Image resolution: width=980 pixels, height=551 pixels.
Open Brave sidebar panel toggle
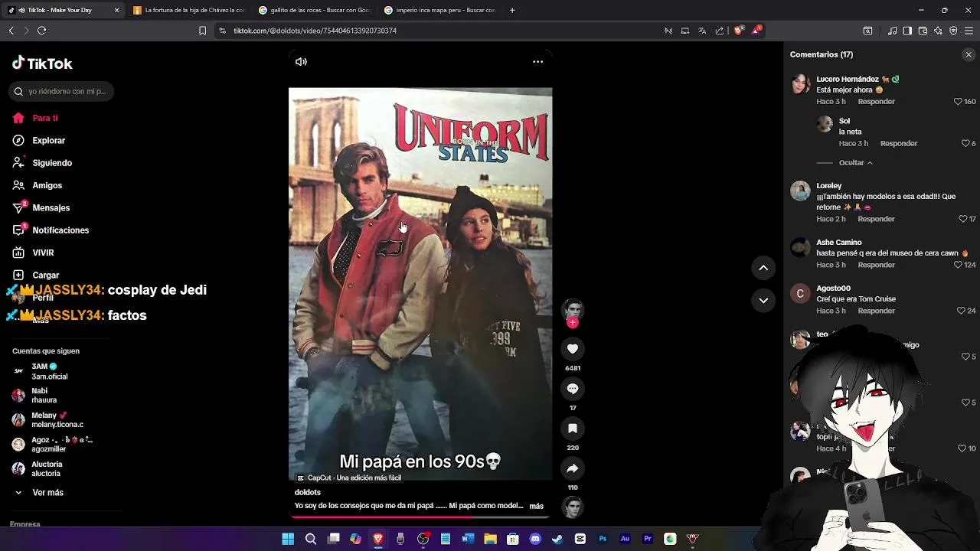pyautogui.click(x=907, y=31)
